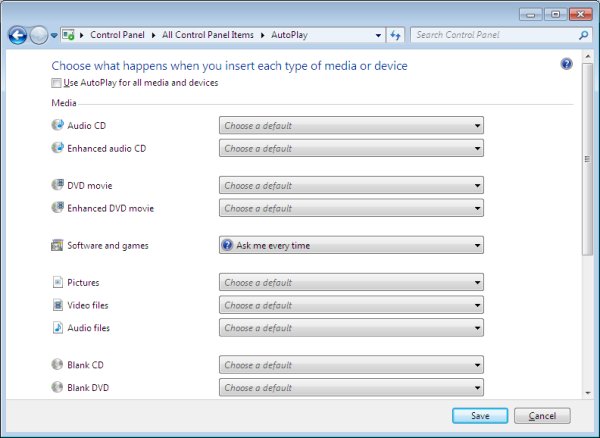Screen dimensions: 600x438
Task: Open the Audio CD default dropdown
Action: pos(351,126)
